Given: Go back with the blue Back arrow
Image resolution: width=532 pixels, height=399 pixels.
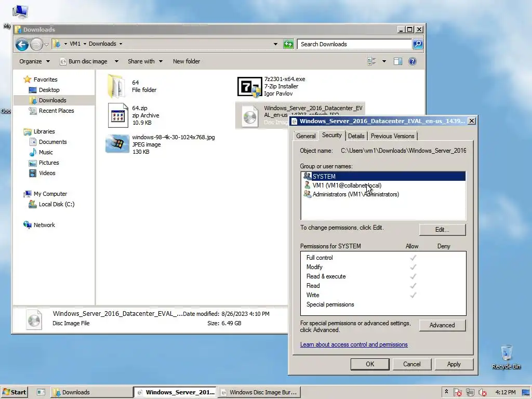Looking at the screenshot, I should pyautogui.click(x=22, y=44).
